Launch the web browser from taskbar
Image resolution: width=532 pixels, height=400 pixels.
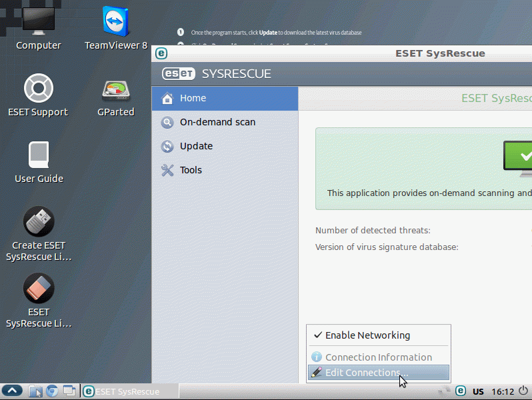click(52, 391)
